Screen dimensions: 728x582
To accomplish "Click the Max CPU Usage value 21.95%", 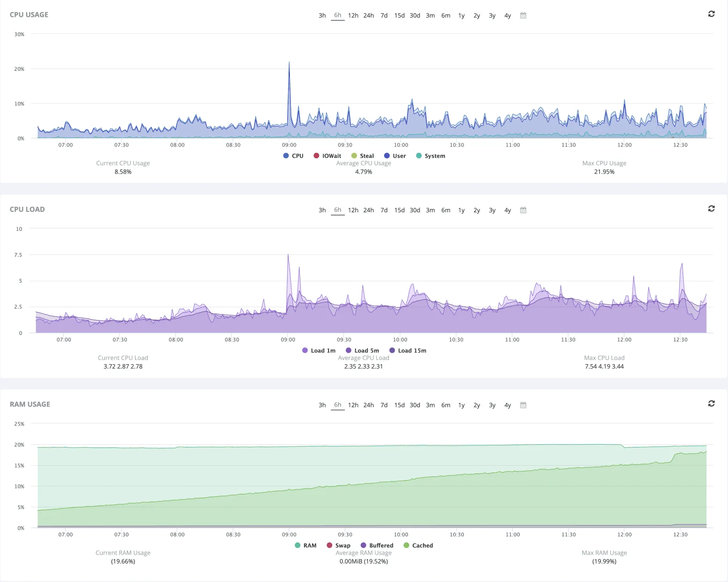I will point(604,172).
